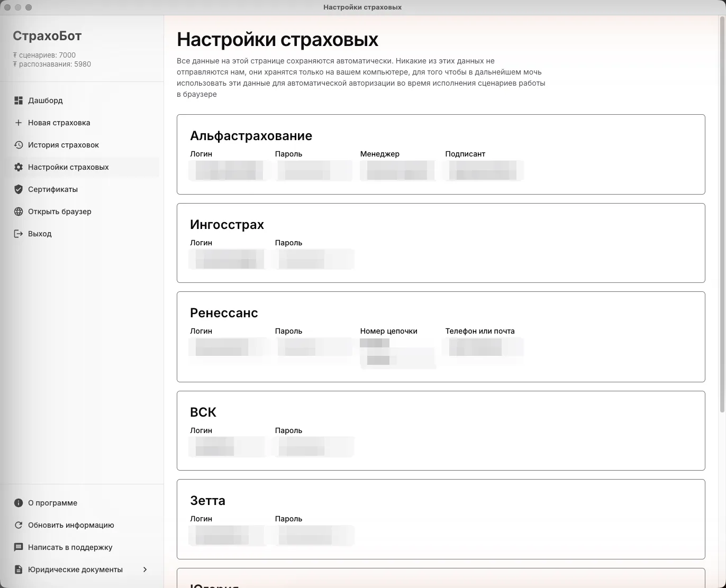Click the chat icon for Написать в поддержку

point(19,547)
